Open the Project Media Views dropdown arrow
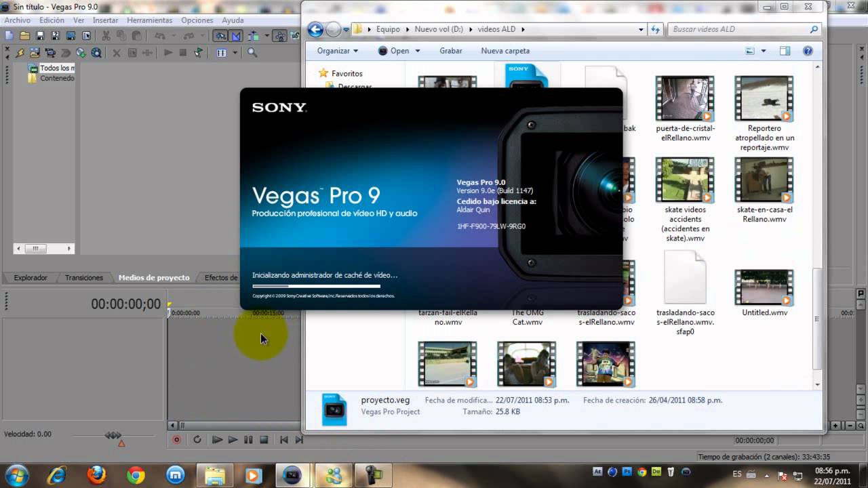The image size is (868, 488). (x=235, y=52)
